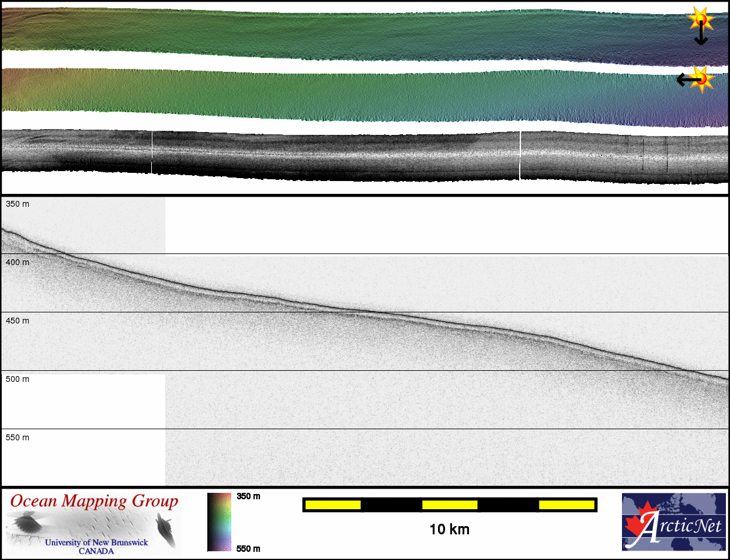Click the depth color gradient legend bar
This screenshot has height=560, width=730.
pyautogui.click(x=219, y=521)
